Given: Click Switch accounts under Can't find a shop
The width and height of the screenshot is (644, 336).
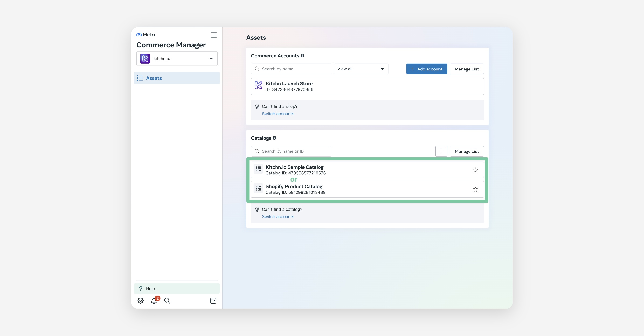Looking at the screenshot, I should click(x=278, y=114).
